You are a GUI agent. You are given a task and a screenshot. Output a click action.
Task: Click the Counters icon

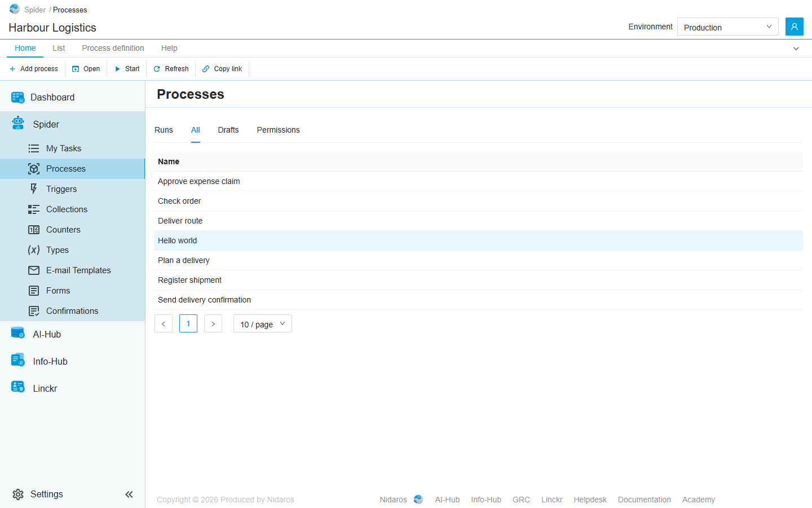click(34, 230)
